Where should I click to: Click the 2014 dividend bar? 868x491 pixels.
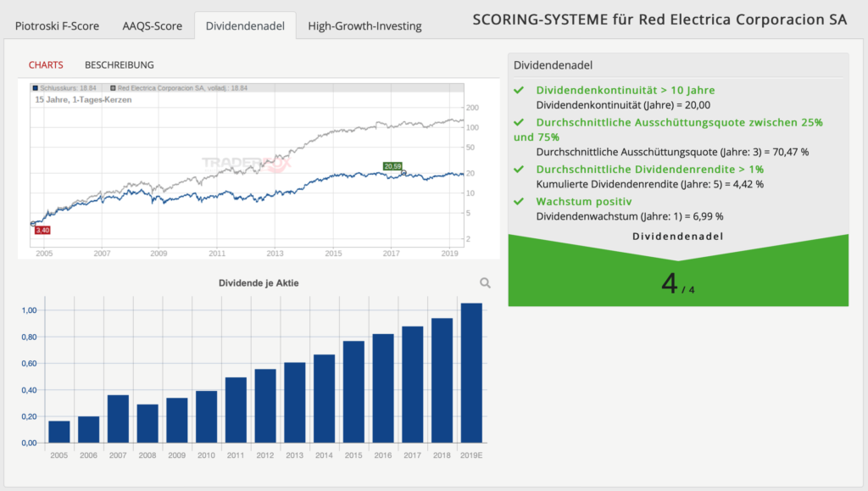(325, 399)
